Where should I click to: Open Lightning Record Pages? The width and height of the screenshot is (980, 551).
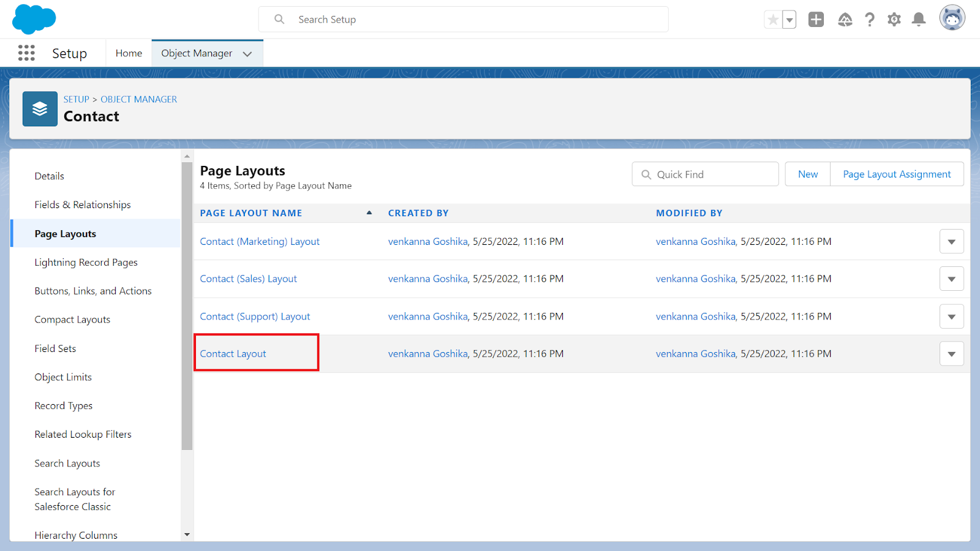click(86, 263)
